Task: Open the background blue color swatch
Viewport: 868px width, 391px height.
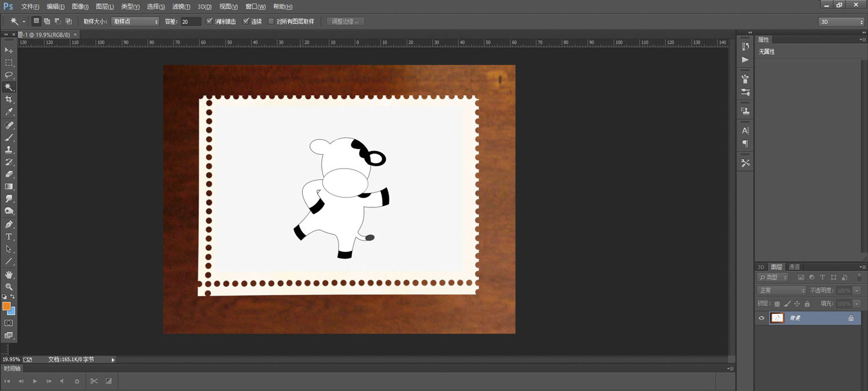Action: 12,312
